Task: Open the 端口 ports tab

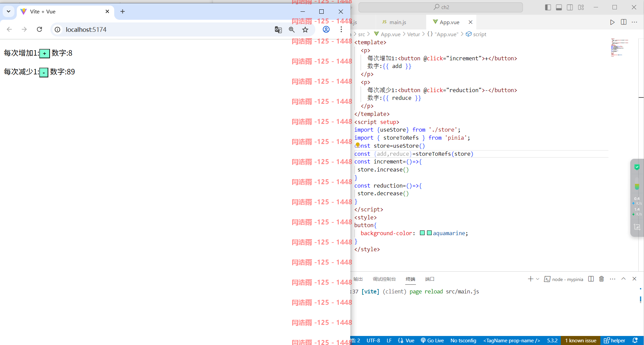Action: coord(430,279)
